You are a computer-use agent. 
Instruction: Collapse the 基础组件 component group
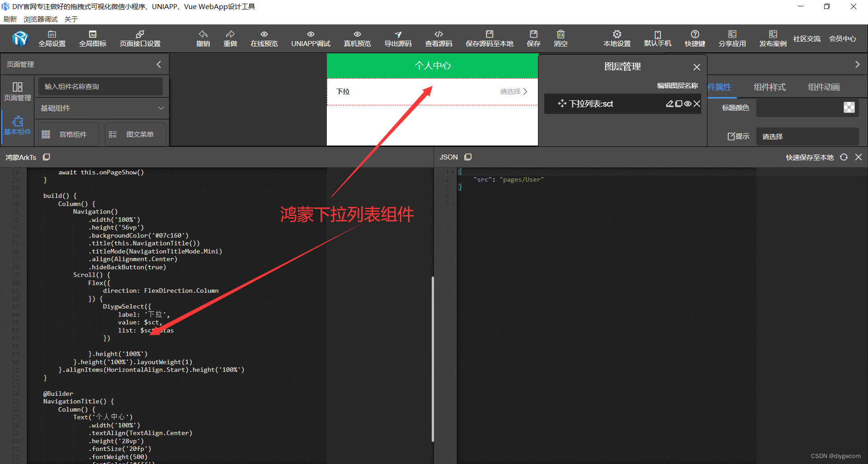point(160,108)
